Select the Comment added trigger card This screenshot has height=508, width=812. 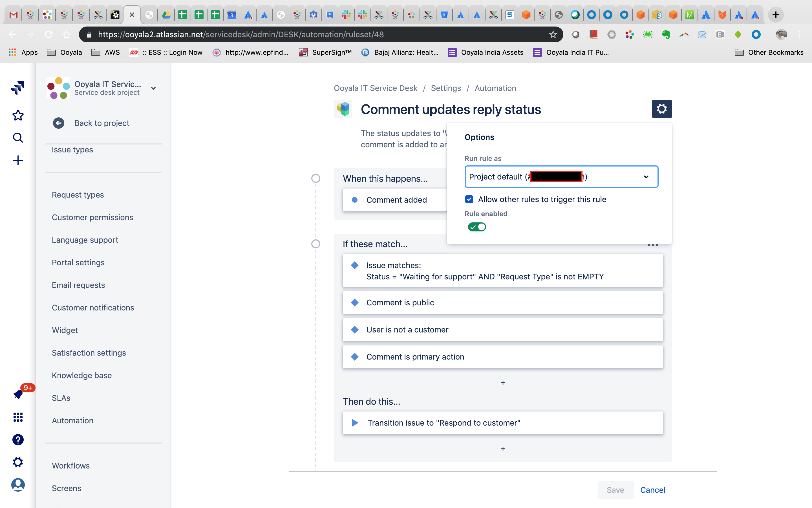395,200
